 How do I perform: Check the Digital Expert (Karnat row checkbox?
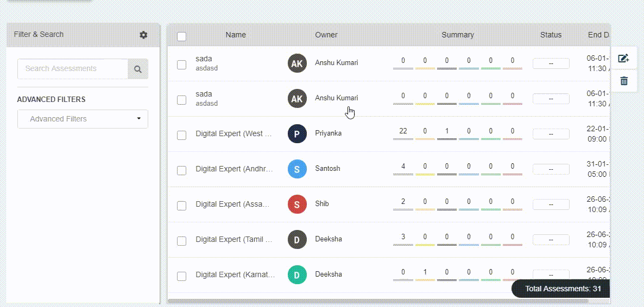coord(181,276)
